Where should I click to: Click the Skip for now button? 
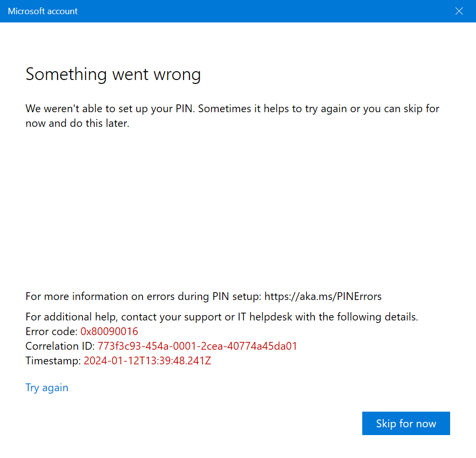406,423
